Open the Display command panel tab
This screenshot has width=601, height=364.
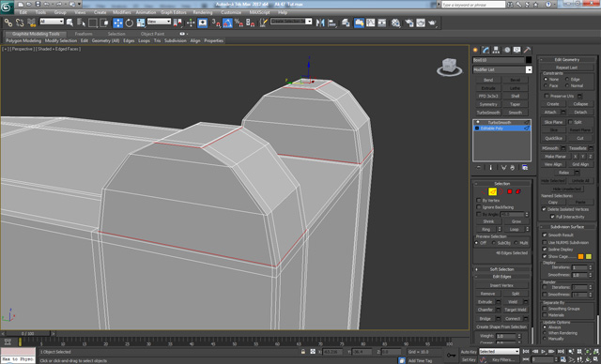(x=517, y=50)
